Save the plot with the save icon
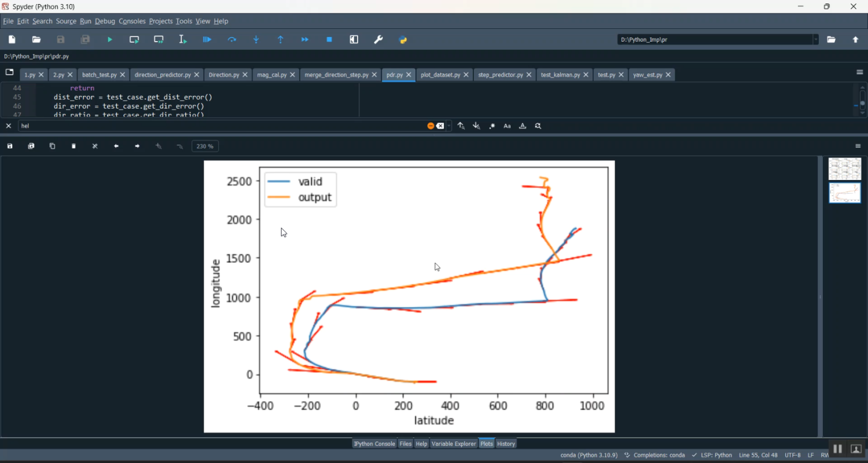The image size is (868, 463). (x=10, y=146)
